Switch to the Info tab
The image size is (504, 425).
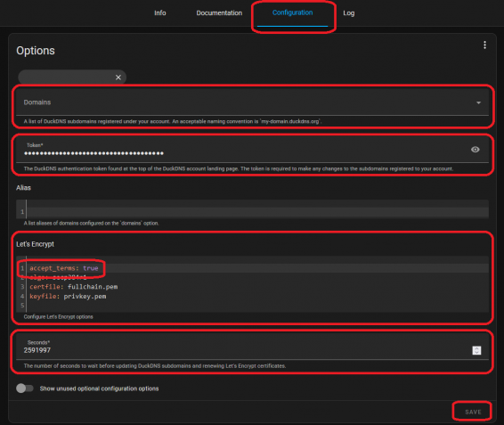click(160, 12)
